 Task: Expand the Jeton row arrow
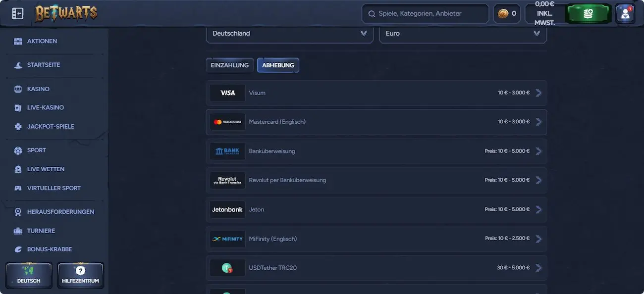click(x=539, y=209)
